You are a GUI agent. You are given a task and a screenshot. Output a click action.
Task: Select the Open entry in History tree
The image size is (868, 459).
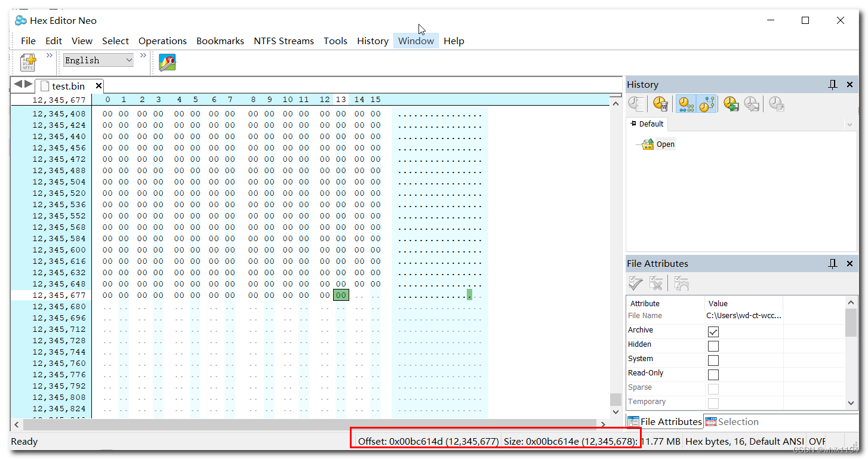pyautogui.click(x=665, y=144)
